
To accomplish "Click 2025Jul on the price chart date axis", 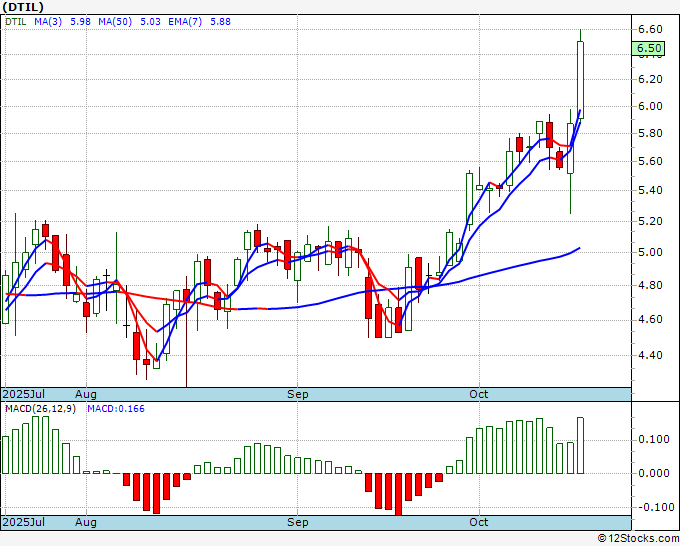I will [24, 394].
